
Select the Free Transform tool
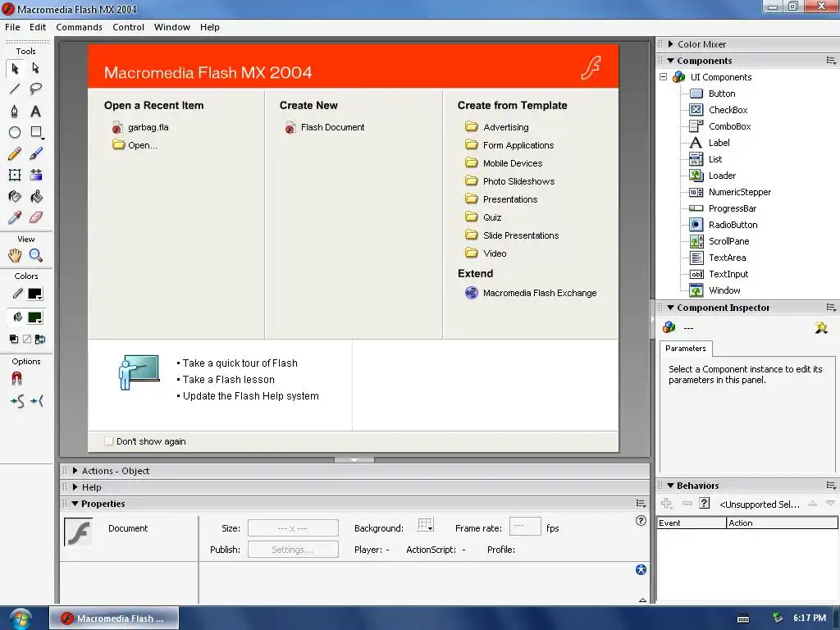click(15, 176)
